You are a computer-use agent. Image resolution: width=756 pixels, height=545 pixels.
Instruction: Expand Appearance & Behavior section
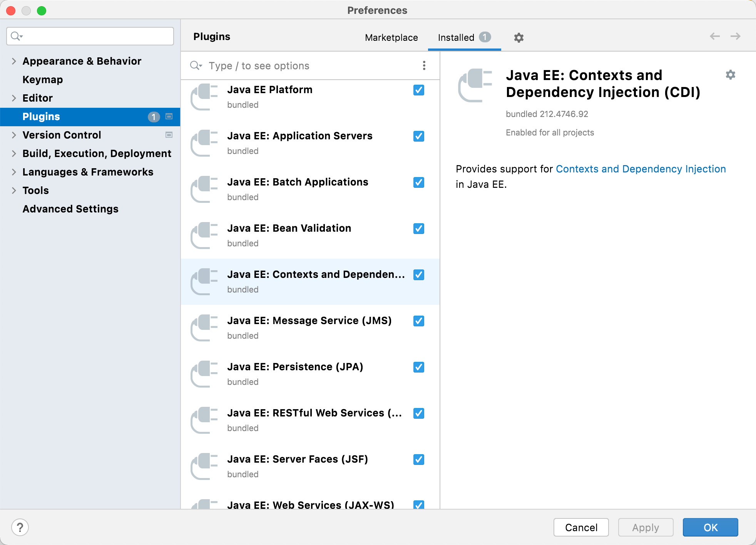(x=14, y=61)
